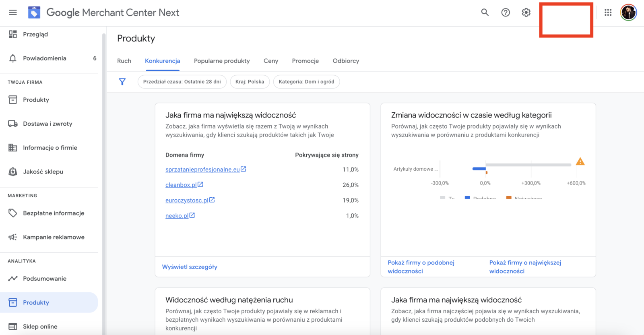The image size is (644, 335).
Task: Click the blue filter funnel icon
Action: point(122,82)
